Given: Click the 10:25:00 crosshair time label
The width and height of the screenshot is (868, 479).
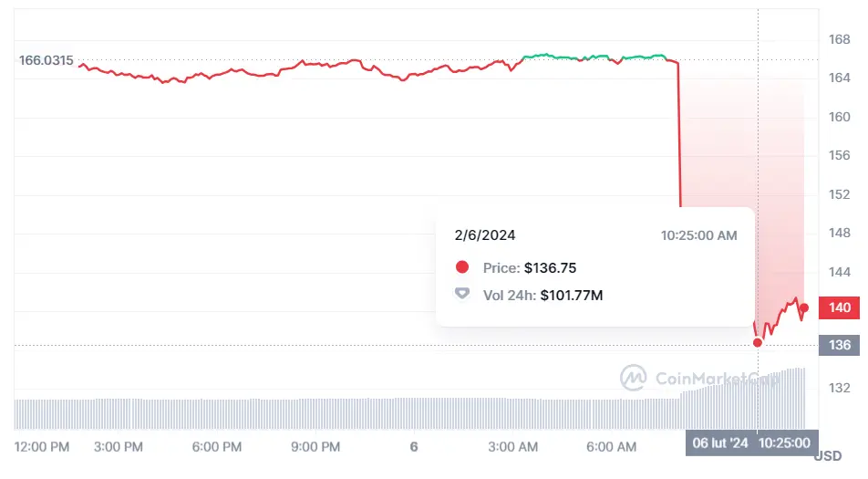Looking at the screenshot, I should point(785,443).
